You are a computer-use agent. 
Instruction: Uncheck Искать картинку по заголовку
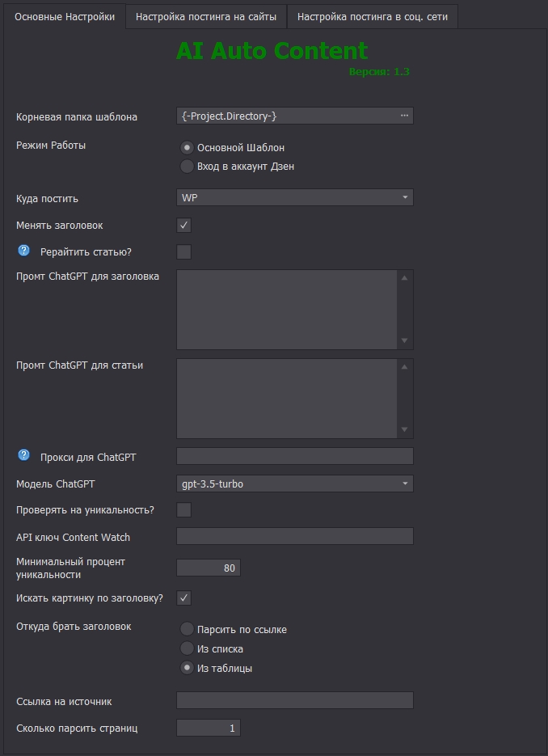pos(184,598)
